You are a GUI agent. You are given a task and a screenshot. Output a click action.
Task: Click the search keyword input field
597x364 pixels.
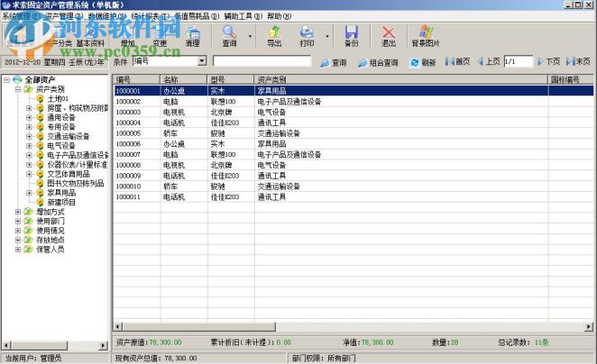262,61
